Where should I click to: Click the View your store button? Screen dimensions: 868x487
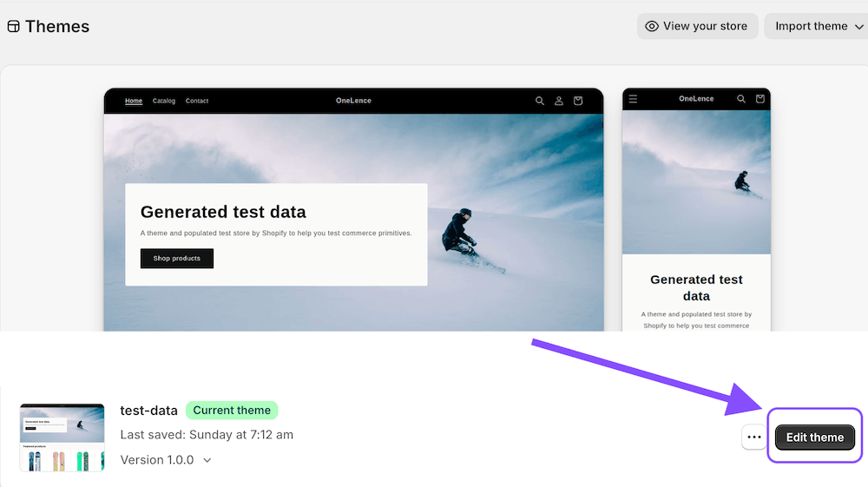pyautogui.click(x=697, y=26)
